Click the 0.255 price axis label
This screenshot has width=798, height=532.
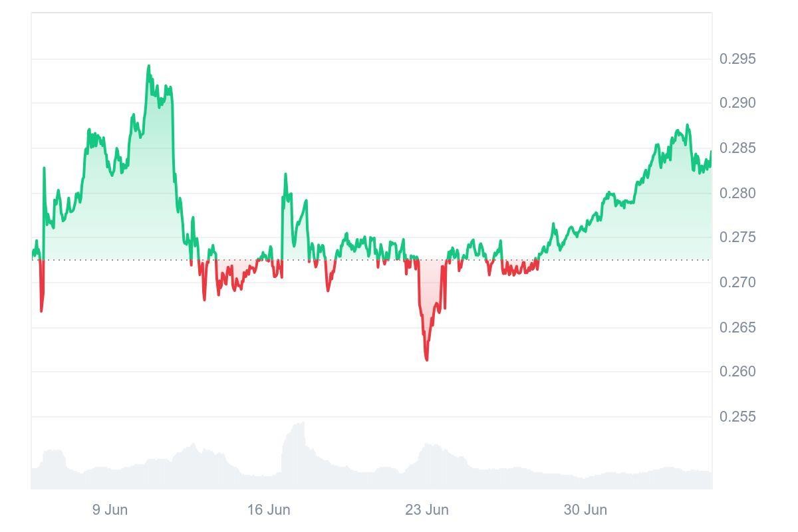pos(737,416)
